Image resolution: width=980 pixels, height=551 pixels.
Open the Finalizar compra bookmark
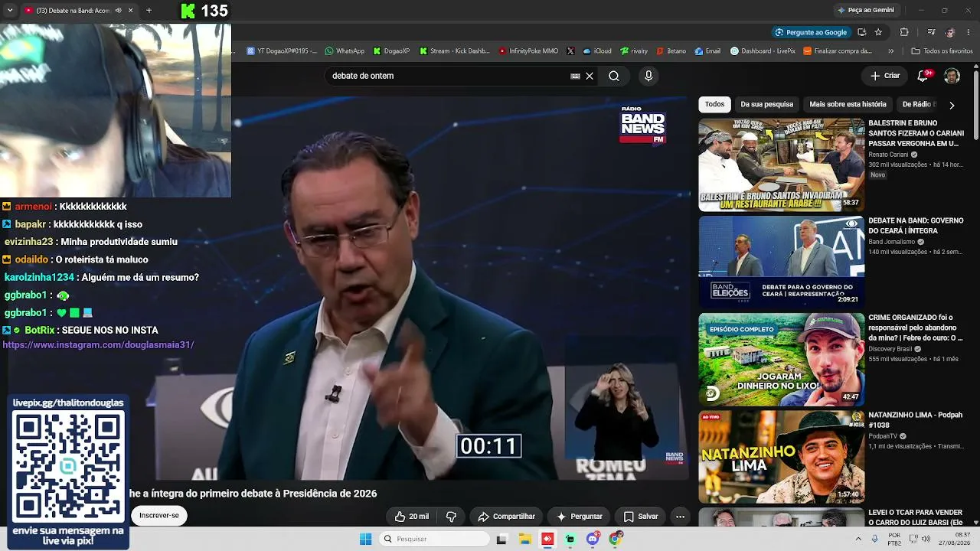[x=838, y=51]
